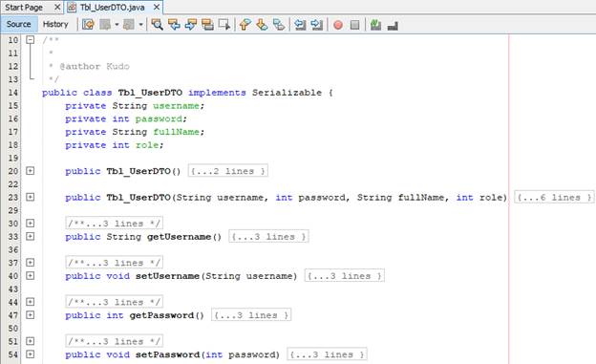
Task: Start macro recording with red circle
Action: click(x=338, y=25)
